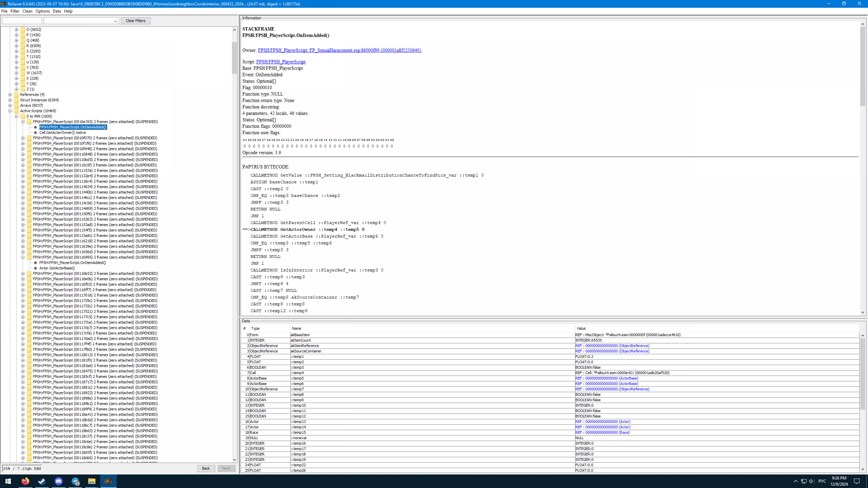This screenshot has height=488, width=868.
Task: Open Firefox from the taskbar
Action: point(25,481)
